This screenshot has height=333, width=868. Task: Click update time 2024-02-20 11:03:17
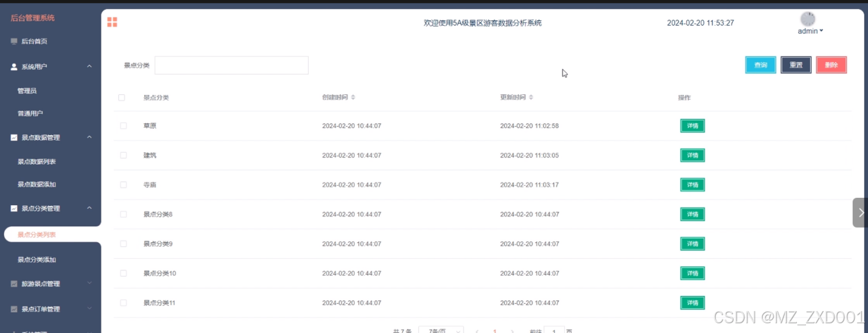pyautogui.click(x=530, y=184)
